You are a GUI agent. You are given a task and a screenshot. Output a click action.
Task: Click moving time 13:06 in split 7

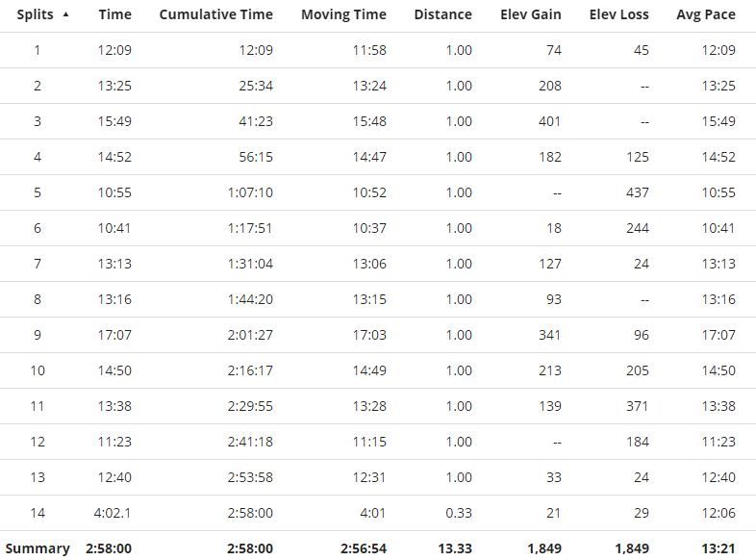(369, 264)
